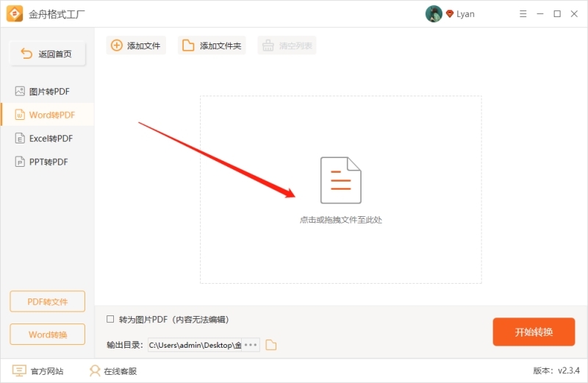Screen dimensions: 588x383
Task: Click the 点击或拖拽文件至此处 text
Action: [x=340, y=220]
